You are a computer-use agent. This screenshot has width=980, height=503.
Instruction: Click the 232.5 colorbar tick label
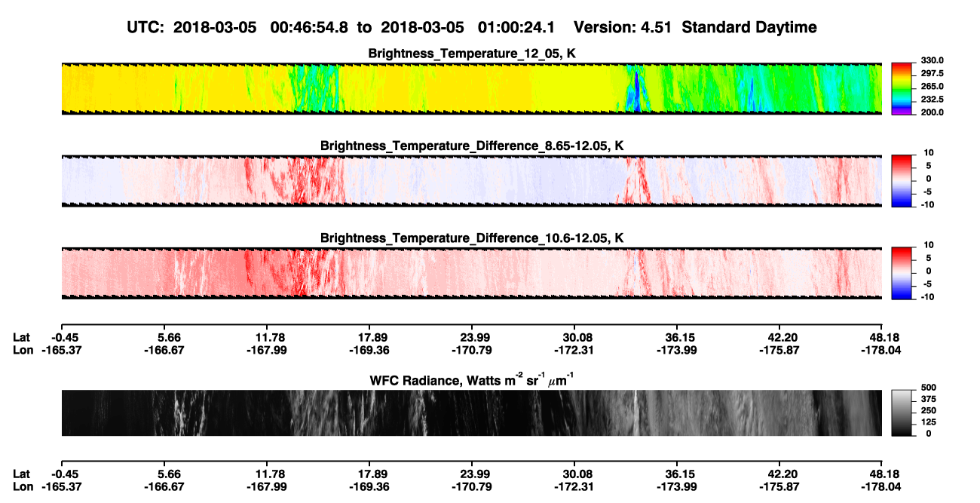coord(933,100)
